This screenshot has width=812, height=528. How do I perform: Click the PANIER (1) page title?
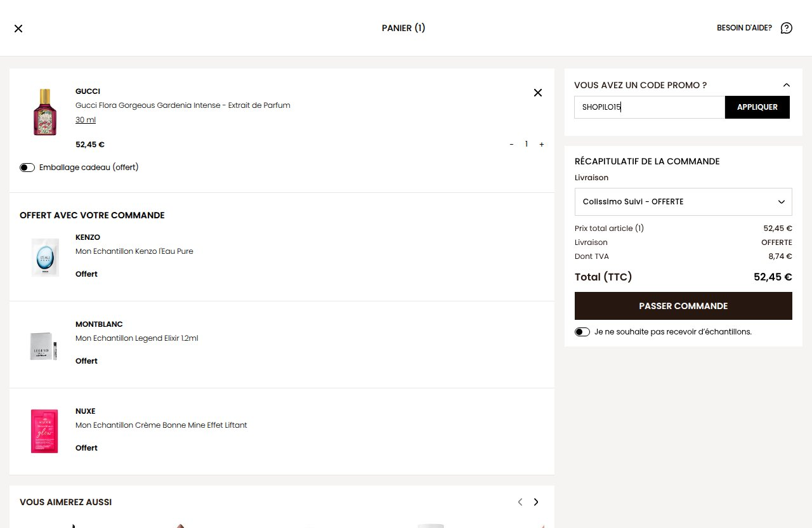click(x=403, y=28)
